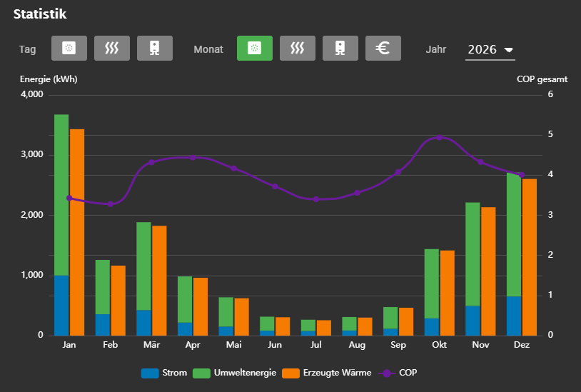Show monthly costs via Euro icon
Viewport: 581px width, 392px height.
click(383, 48)
